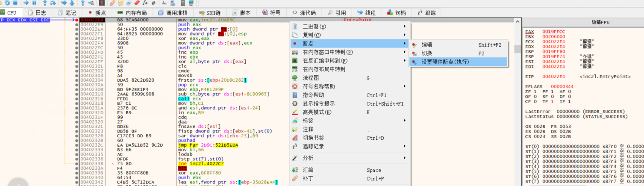Open the calculator toolbar icon
The height and width of the screenshot is (186, 644).
pyautogui.click(x=184, y=3)
